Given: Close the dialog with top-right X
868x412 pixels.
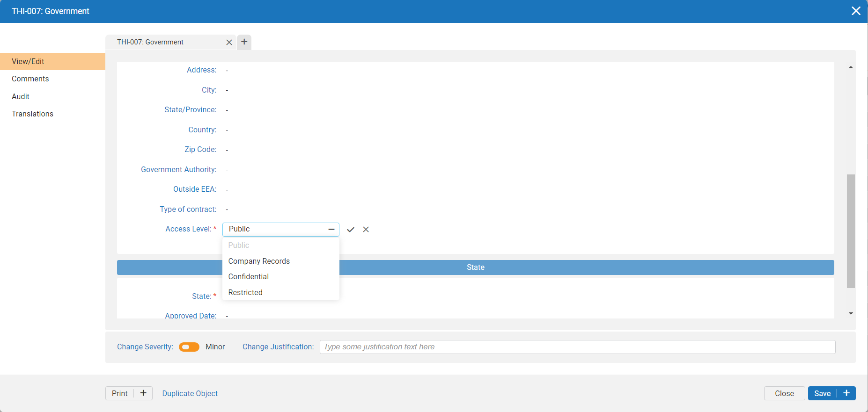Looking at the screenshot, I should (856, 11).
